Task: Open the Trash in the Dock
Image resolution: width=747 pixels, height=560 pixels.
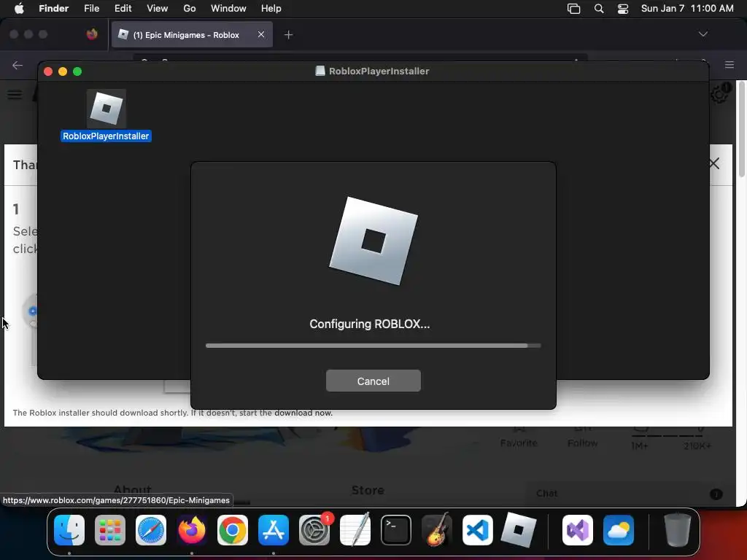Action: 677,530
